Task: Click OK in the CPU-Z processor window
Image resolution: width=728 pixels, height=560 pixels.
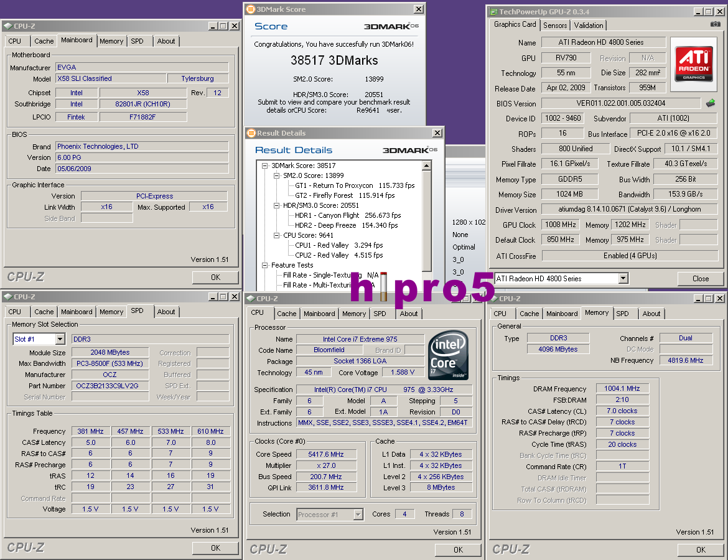Action: tap(458, 550)
